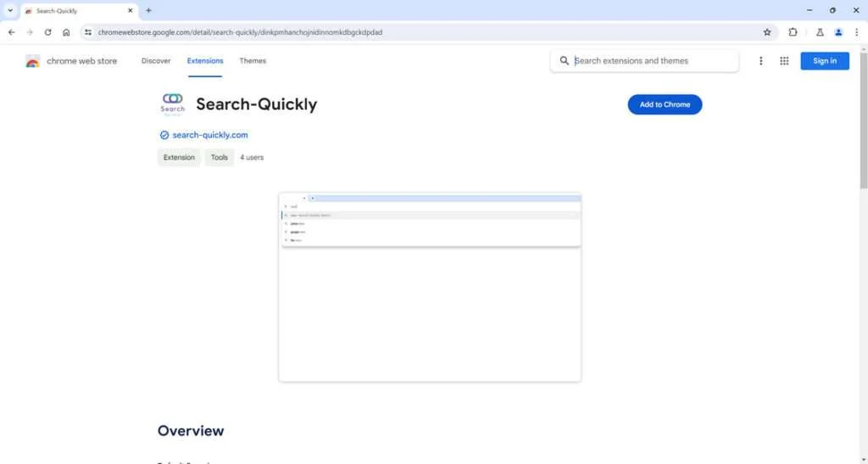Minimize the browser window
Viewport: 868px width, 464px height.
point(810,10)
